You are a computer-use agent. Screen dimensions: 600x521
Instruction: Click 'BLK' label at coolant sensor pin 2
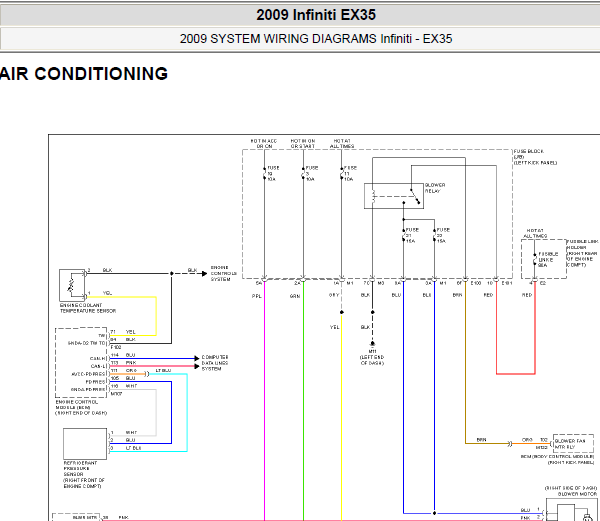pyautogui.click(x=107, y=270)
